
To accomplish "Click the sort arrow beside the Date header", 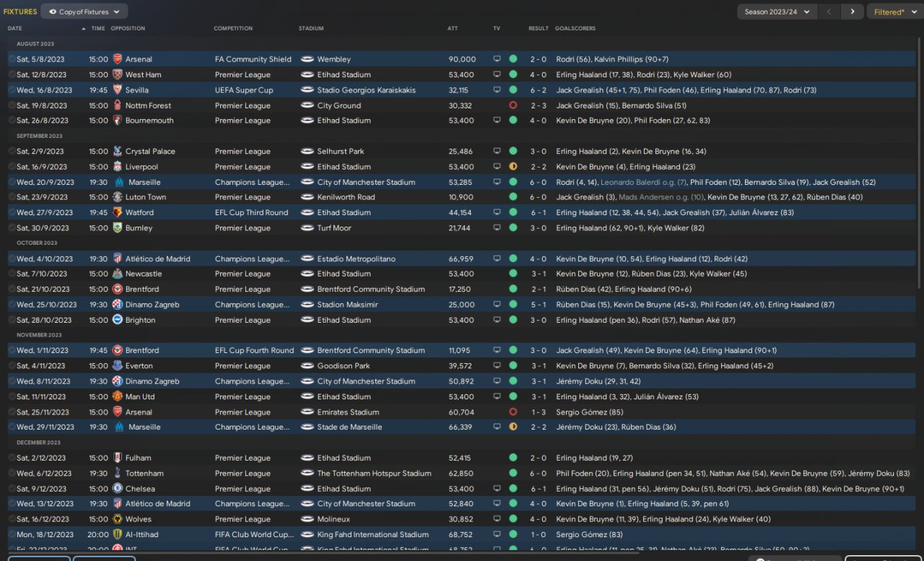I will point(83,29).
